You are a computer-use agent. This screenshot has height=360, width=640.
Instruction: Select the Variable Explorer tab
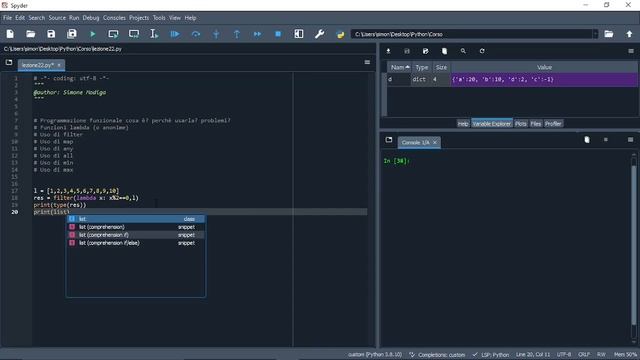click(491, 124)
